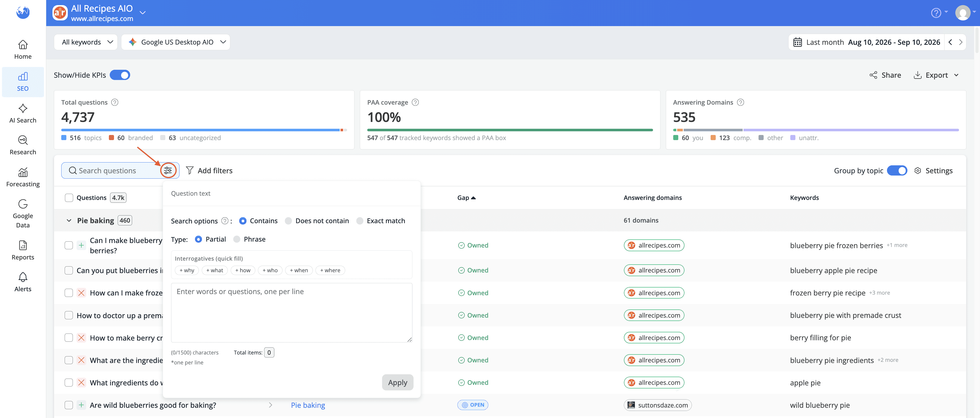Select the Partial type radio button

198,239
